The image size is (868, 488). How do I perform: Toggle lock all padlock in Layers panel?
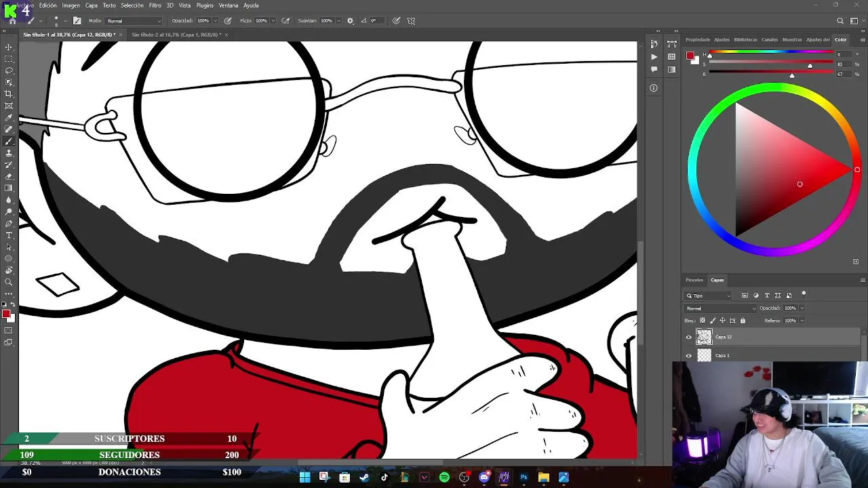coord(743,321)
